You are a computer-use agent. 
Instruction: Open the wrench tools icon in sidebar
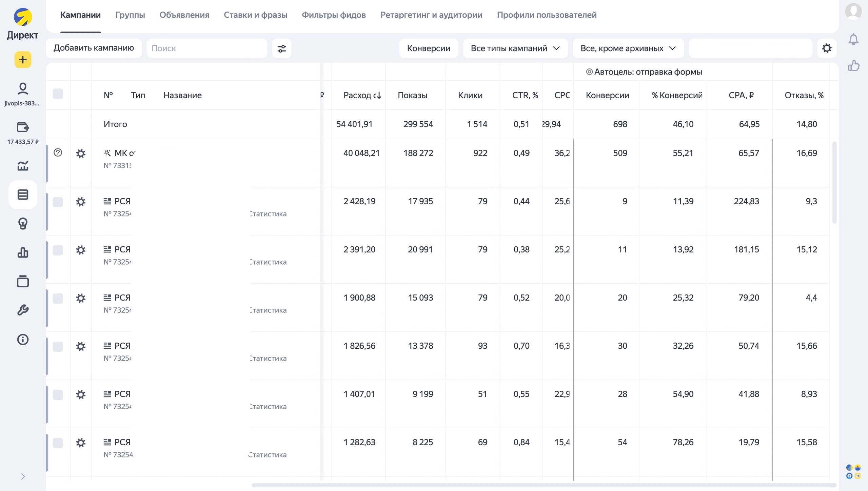point(23,310)
